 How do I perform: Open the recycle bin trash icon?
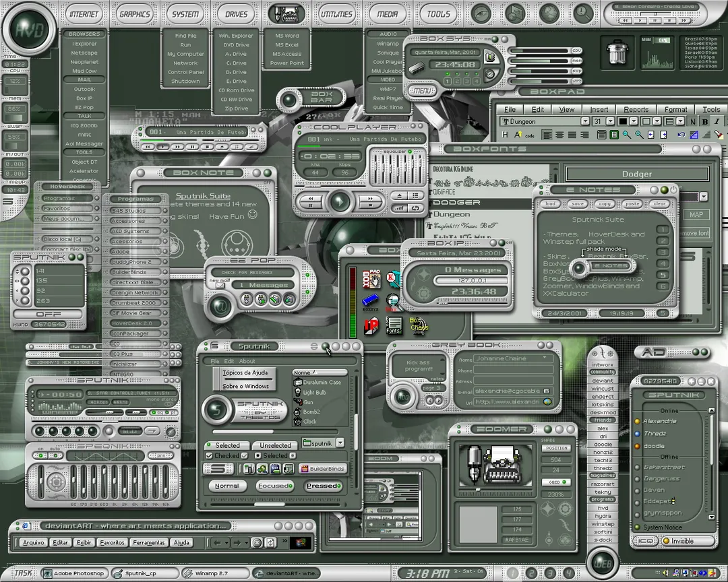point(617,51)
